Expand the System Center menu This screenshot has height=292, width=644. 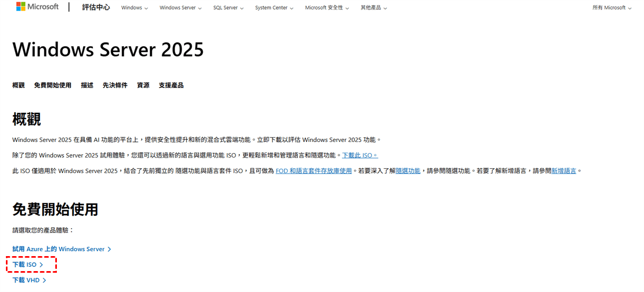pos(274,8)
